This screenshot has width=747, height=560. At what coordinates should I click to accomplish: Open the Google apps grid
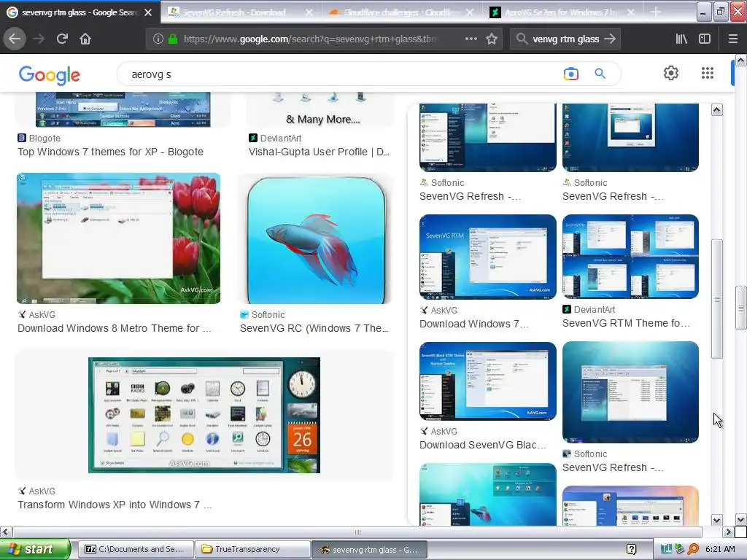708,73
